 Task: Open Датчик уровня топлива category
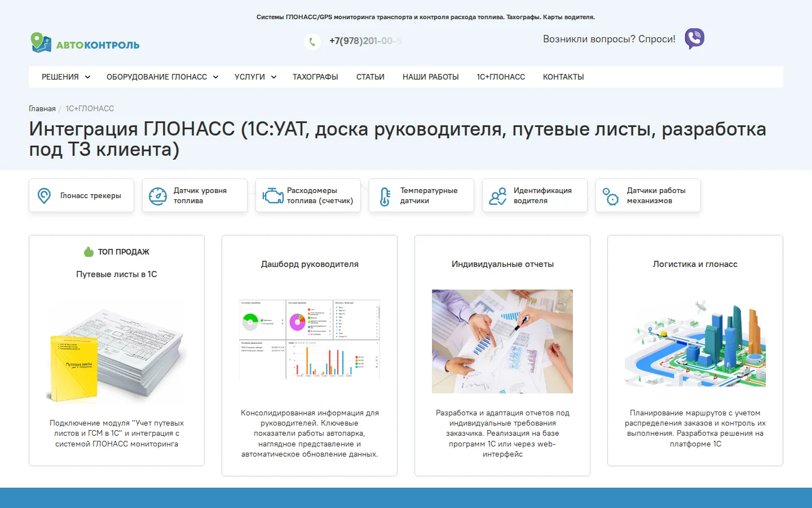(x=195, y=195)
